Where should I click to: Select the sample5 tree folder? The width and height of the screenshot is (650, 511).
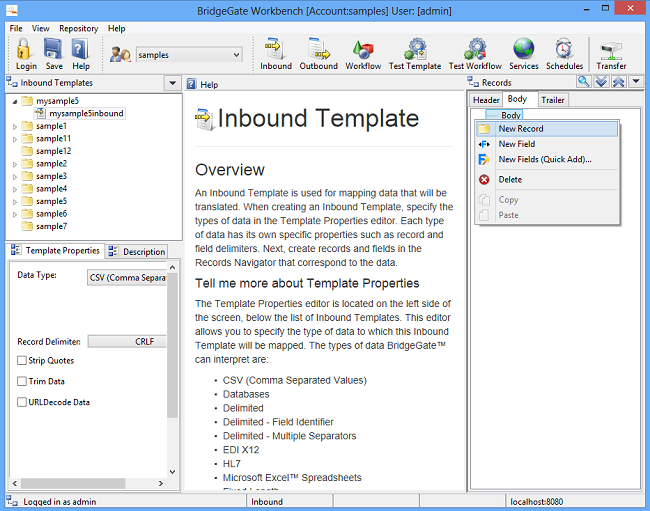pos(51,201)
